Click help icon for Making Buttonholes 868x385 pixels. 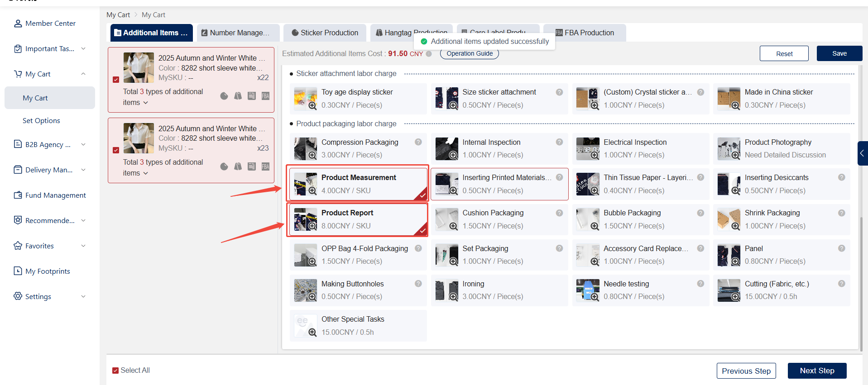point(418,284)
